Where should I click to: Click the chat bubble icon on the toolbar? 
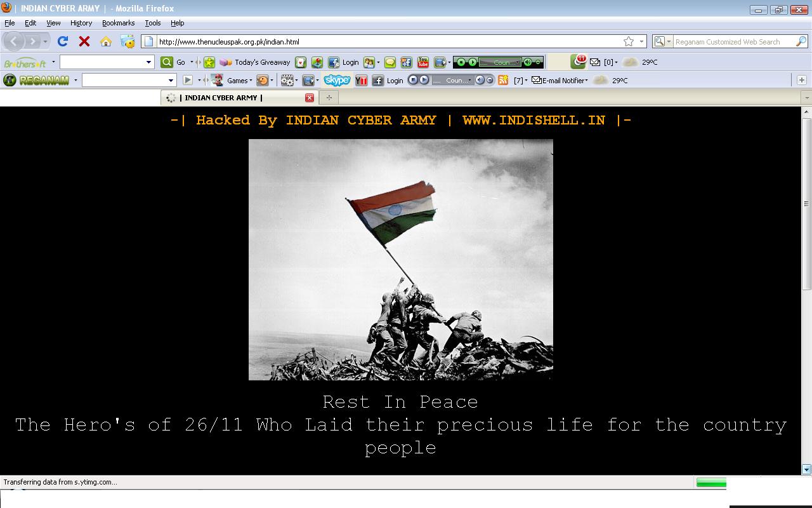point(389,62)
